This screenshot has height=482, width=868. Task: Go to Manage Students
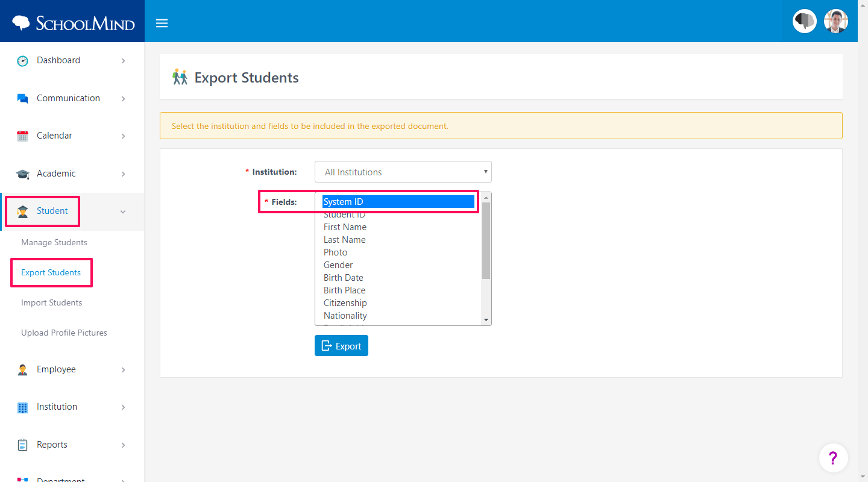[x=54, y=242]
